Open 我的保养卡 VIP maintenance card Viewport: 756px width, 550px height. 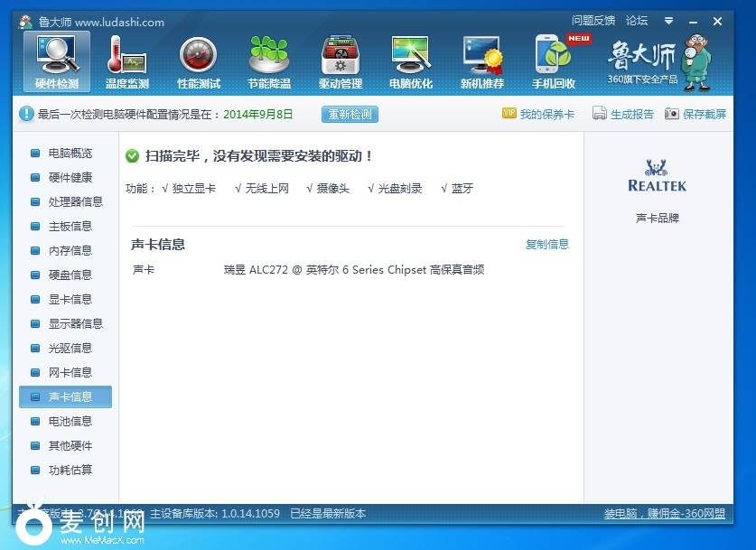coord(538,115)
